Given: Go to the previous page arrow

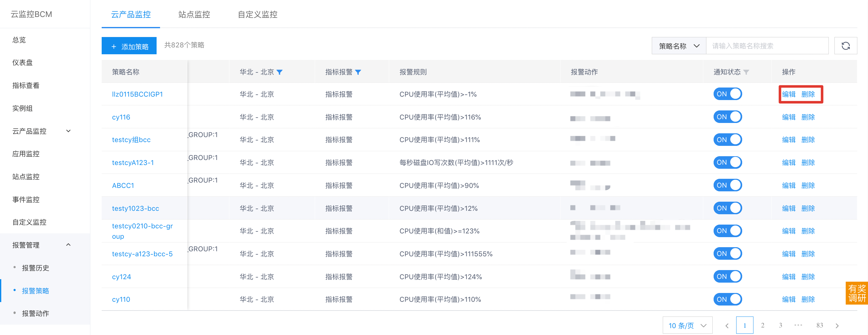Looking at the screenshot, I should 727,326.
